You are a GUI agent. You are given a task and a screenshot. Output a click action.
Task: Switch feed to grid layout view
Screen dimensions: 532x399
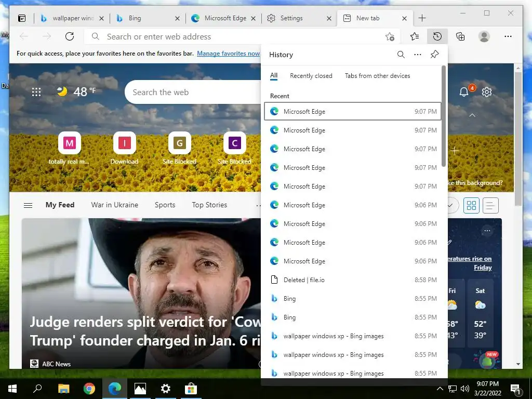coord(471,205)
